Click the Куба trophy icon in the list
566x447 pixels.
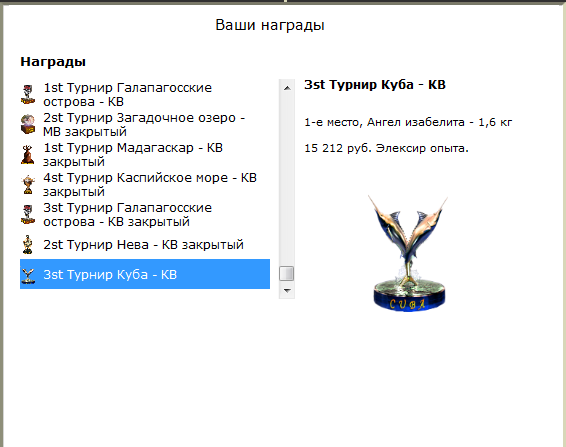28,275
